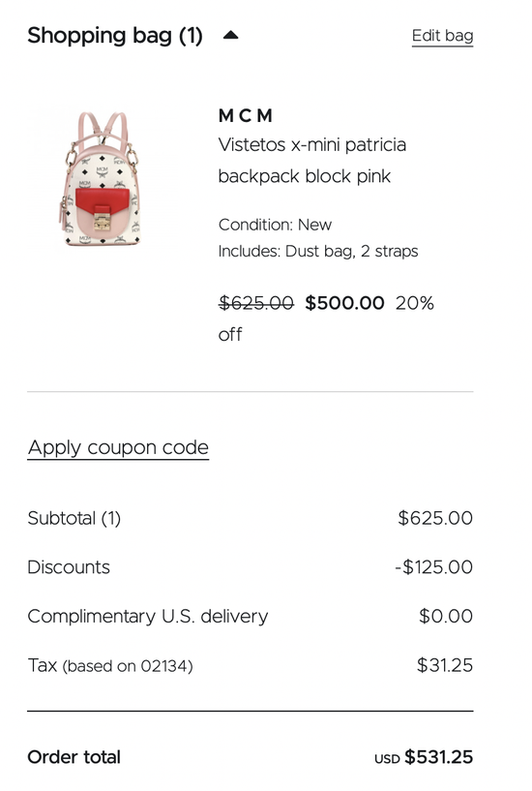Select the Vistetos x-mini patricia backpack title
The height and width of the screenshot is (791, 532).
tap(311, 161)
